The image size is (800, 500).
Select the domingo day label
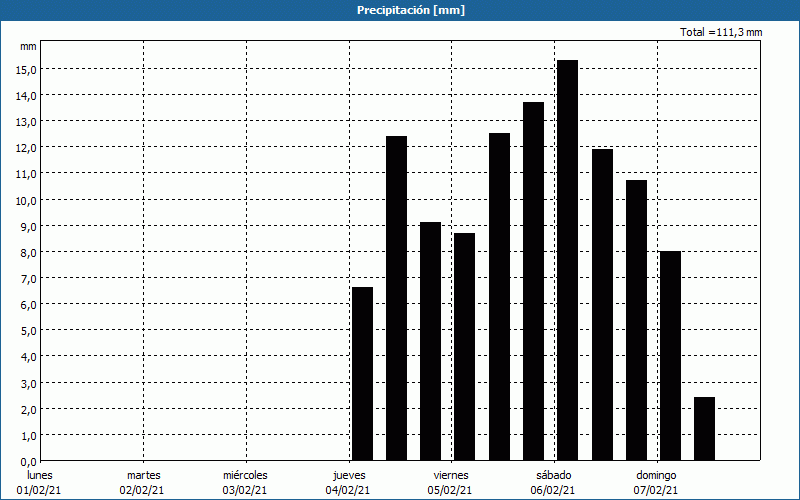(x=656, y=475)
